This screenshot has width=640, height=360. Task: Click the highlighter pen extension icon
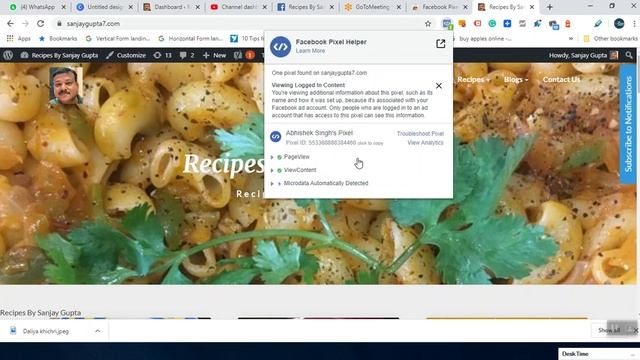coord(598,24)
